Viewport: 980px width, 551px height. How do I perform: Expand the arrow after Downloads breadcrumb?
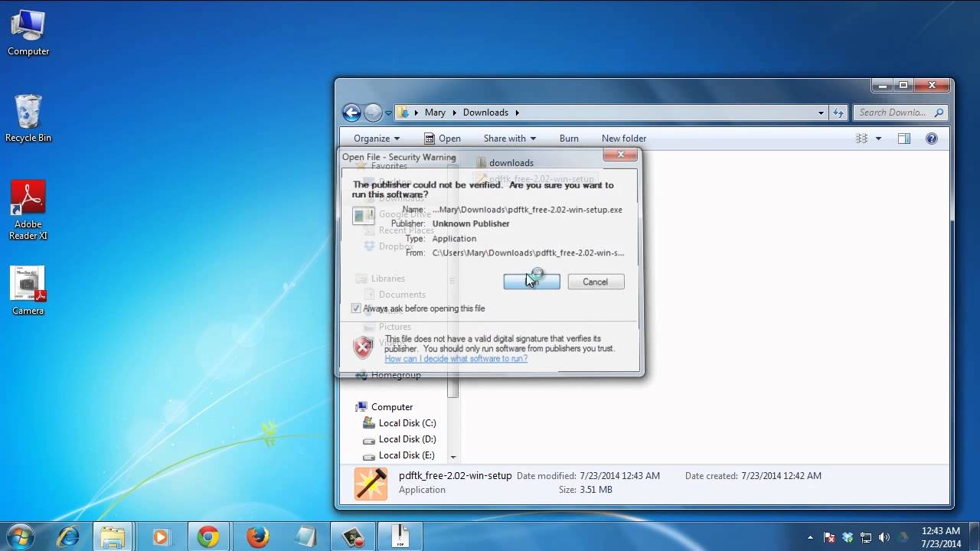517,112
